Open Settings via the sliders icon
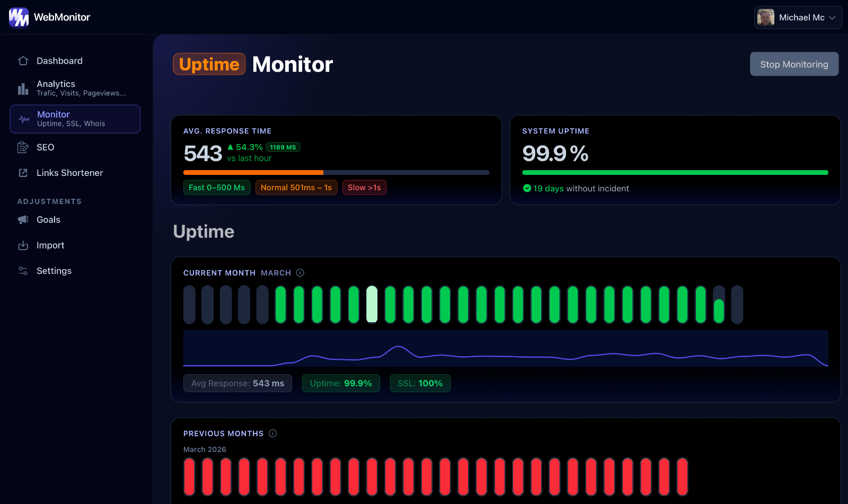 click(x=23, y=270)
